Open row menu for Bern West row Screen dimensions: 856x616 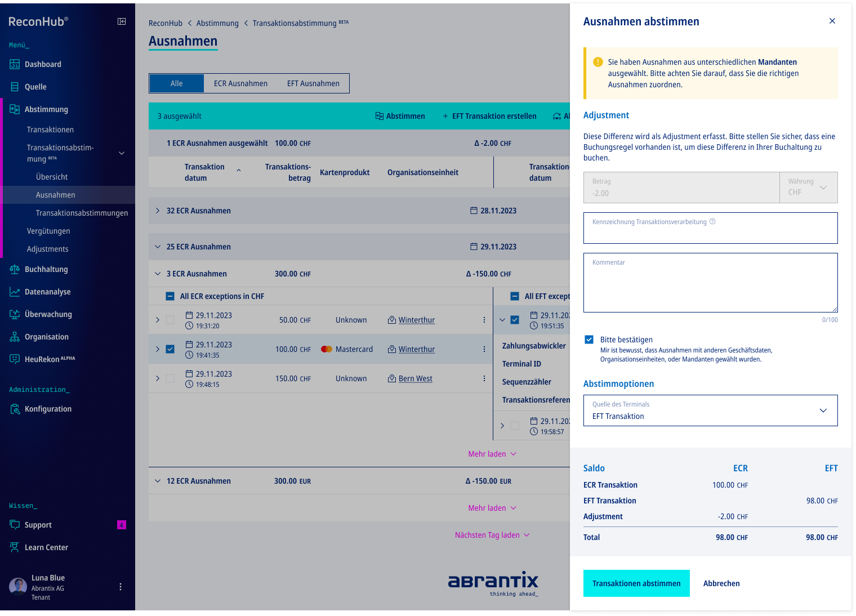[484, 378]
